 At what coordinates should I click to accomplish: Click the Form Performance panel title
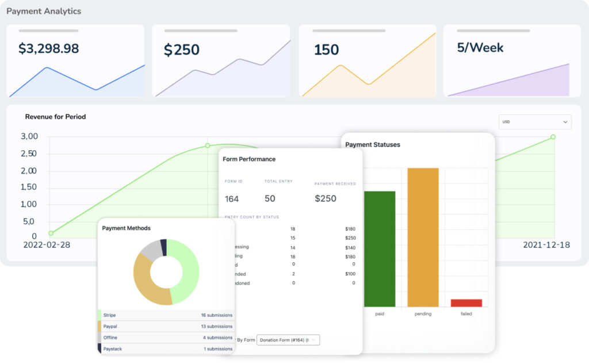(x=249, y=159)
